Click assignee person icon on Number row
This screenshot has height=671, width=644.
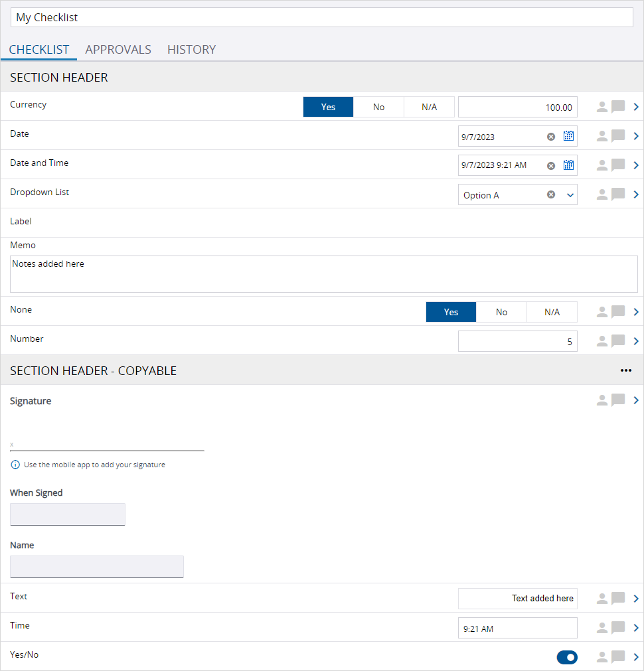coord(602,341)
